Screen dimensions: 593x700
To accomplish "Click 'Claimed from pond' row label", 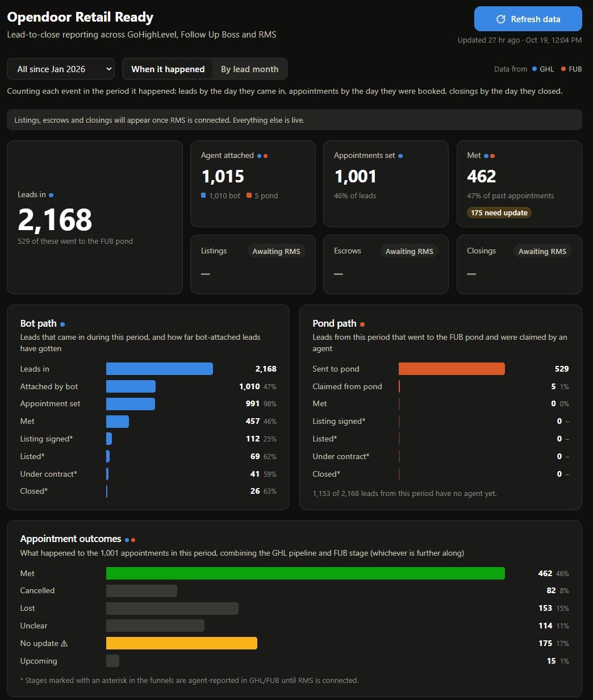I will [x=347, y=386].
